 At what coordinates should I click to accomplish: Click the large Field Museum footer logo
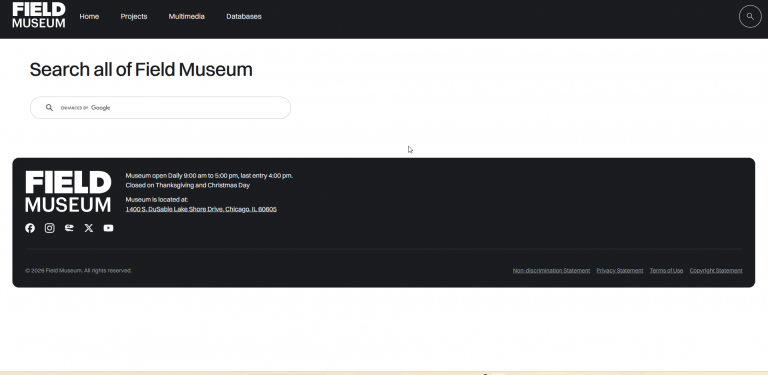pyautogui.click(x=68, y=191)
